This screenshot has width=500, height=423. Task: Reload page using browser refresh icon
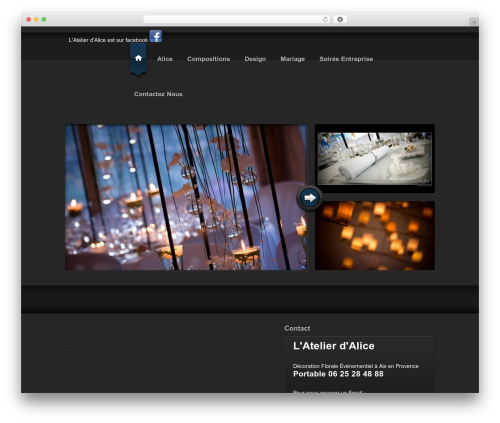coord(325,20)
